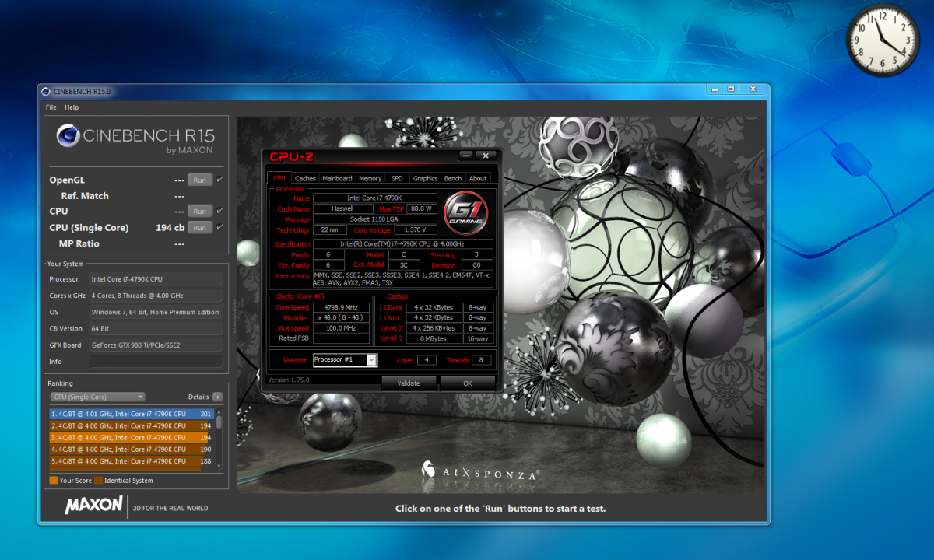
Task: Open the Processor #1 selection dropdown
Action: pyautogui.click(x=345, y=359)
